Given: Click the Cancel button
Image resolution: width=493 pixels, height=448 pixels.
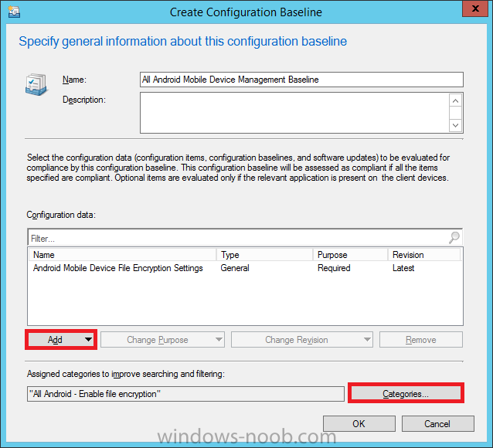Looking at the screenshot, I should (x=437, y=424).
